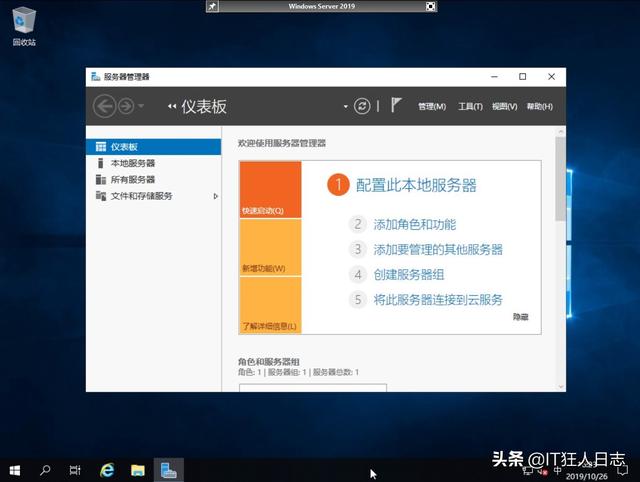Select the 新增功能(W) tile

(270, 247)
